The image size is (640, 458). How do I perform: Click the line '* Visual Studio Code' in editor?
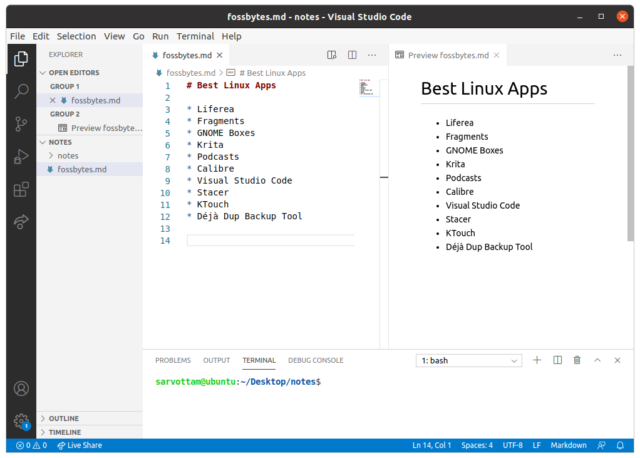point(240,180)
